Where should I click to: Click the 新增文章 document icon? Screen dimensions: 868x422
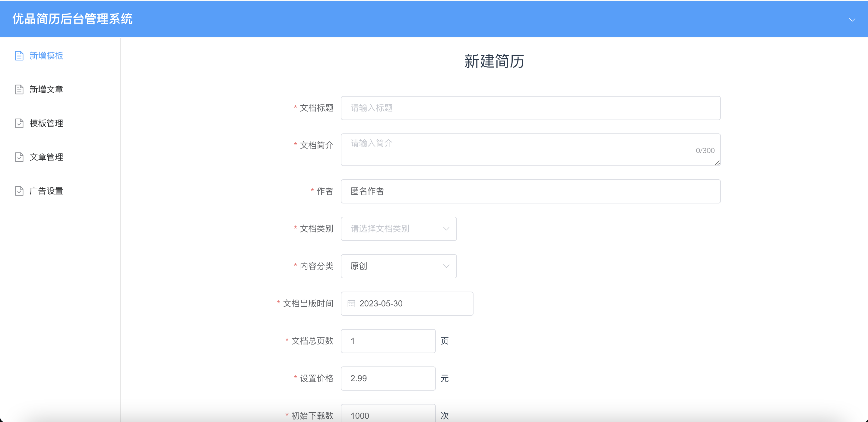(19, 89)
